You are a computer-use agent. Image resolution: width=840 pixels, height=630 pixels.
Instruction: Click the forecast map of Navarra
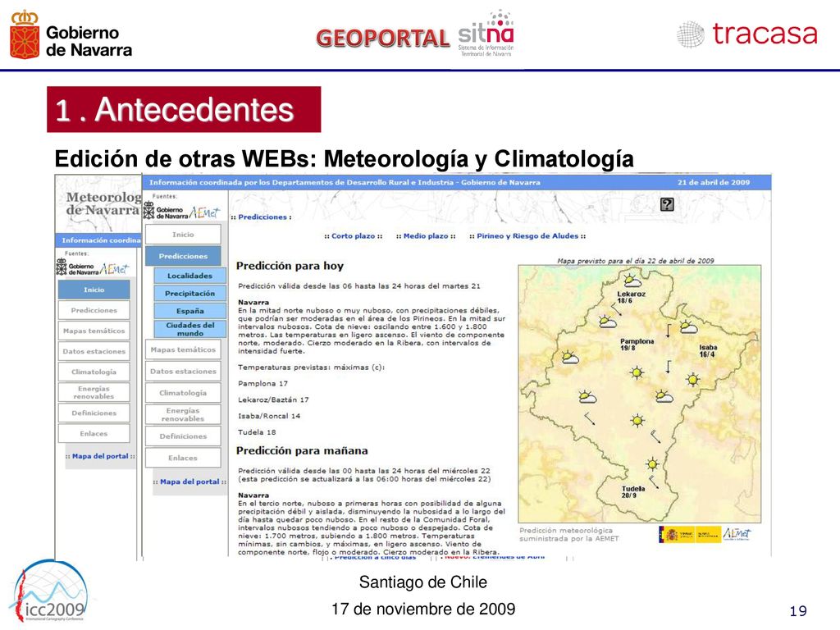click(x=640, y=394)
